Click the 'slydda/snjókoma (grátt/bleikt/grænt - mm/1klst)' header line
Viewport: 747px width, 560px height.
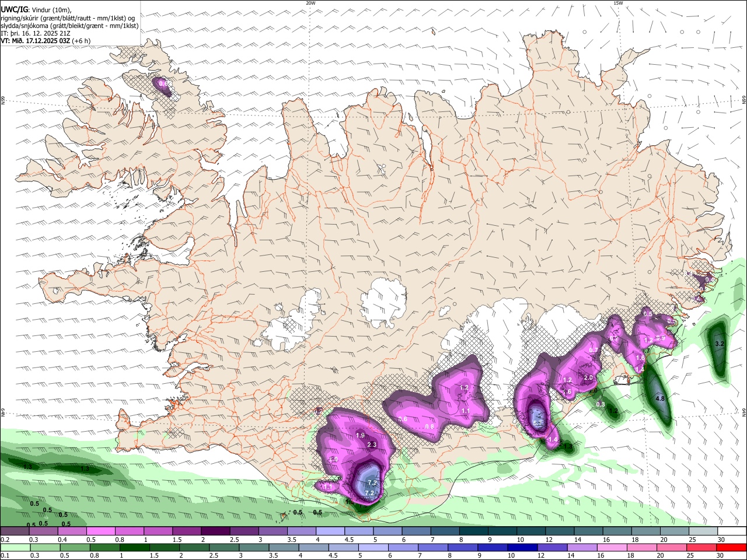(x=69, y=26)
